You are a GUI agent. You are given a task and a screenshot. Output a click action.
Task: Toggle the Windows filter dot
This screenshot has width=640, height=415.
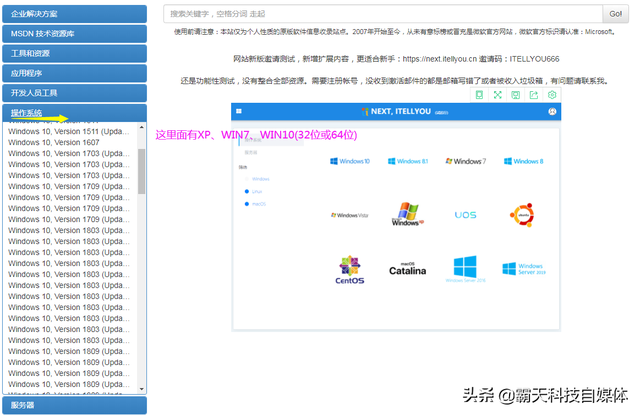click(247, 179)
